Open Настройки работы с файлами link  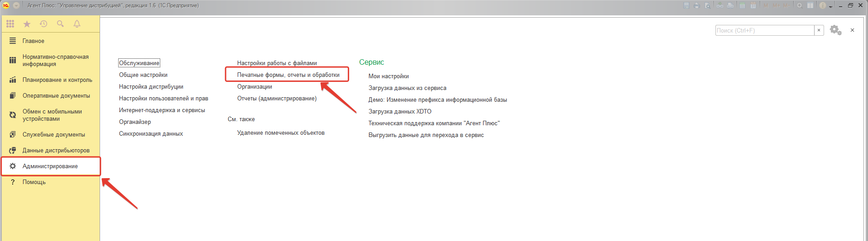(x=277, y=63)
